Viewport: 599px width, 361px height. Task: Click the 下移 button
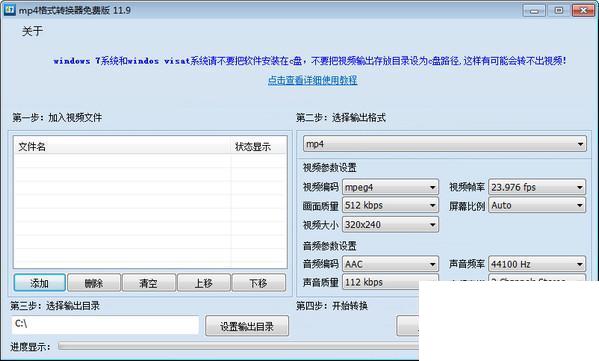pyautogui.click(x=259, y=283)
